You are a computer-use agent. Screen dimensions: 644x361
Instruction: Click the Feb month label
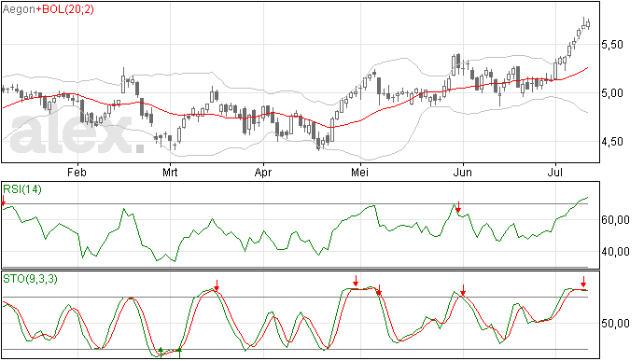click(77, 172)
